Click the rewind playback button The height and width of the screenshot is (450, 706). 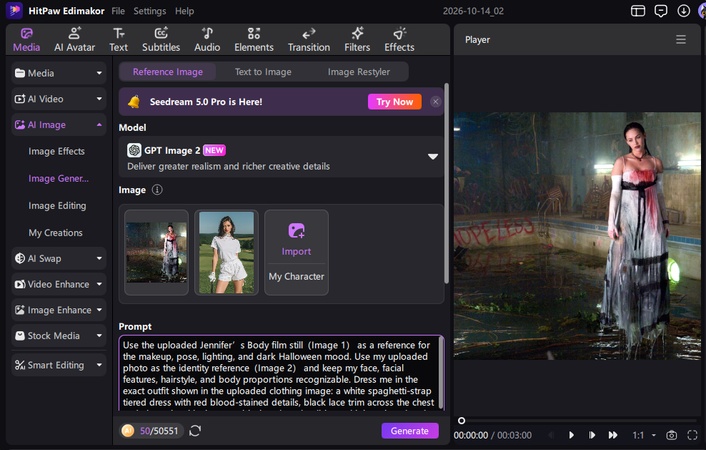click(x=550, y=435)
